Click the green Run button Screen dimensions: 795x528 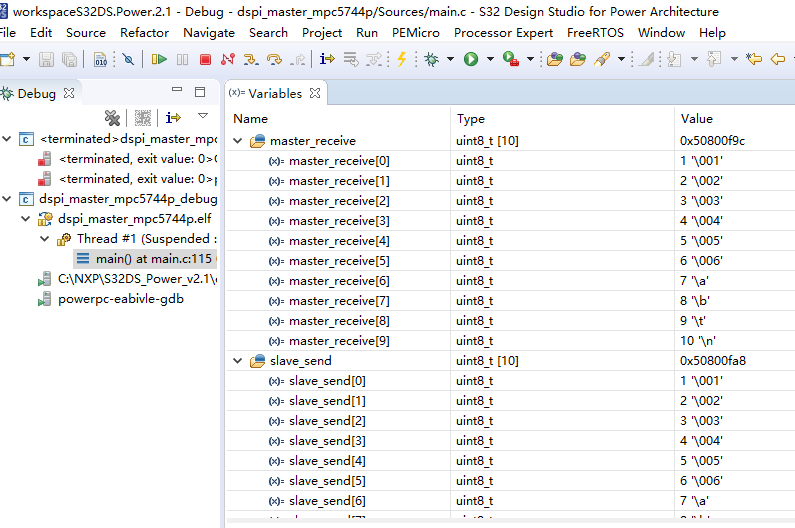click(471, 59)
